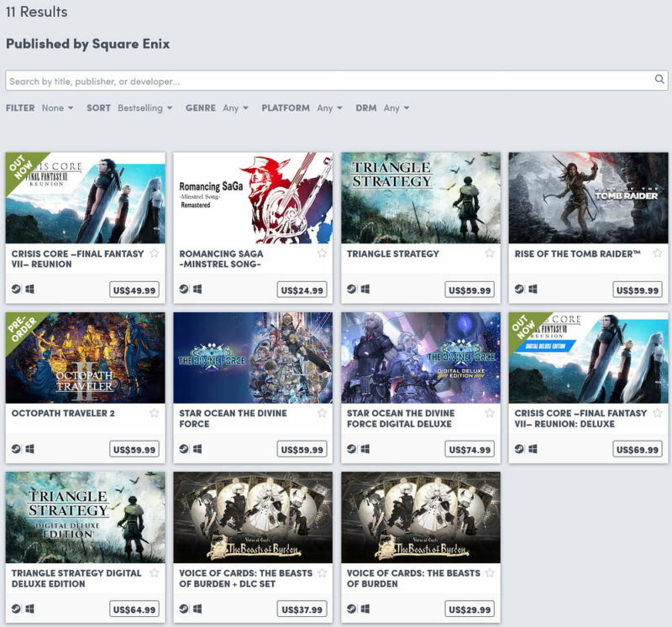
Task: Click US$59.99 price on Octopath Traveler 2
Action: click(134, 450)
